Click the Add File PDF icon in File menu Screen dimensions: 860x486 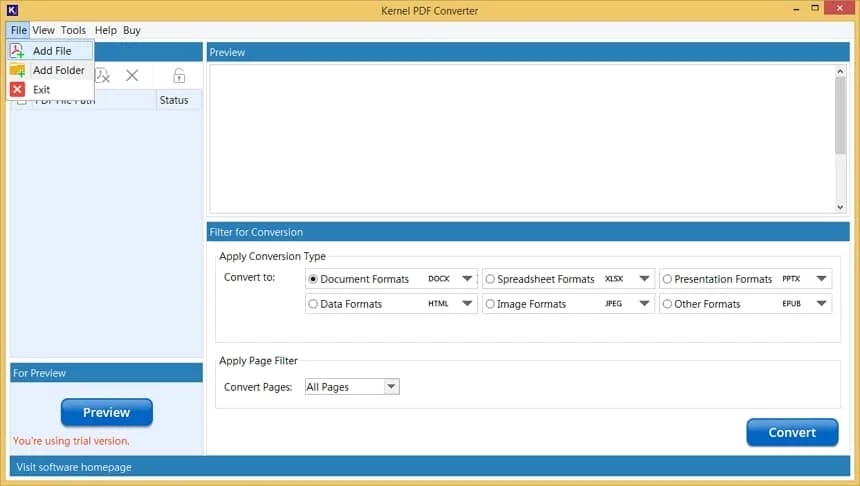(17, 50)
